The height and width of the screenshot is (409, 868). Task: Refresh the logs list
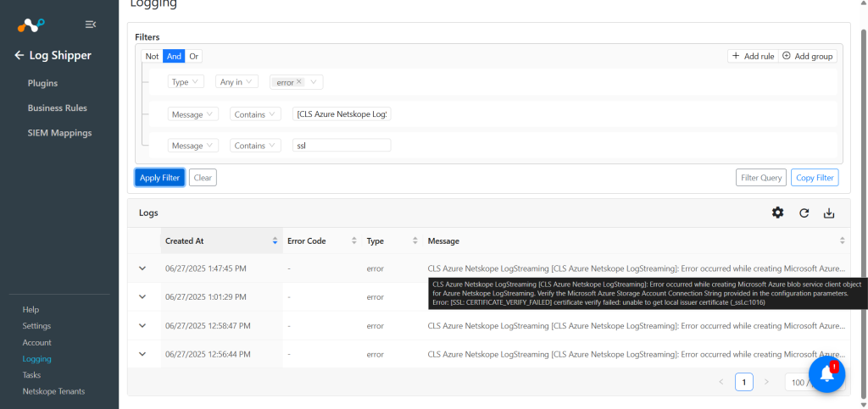pos(804,213)
